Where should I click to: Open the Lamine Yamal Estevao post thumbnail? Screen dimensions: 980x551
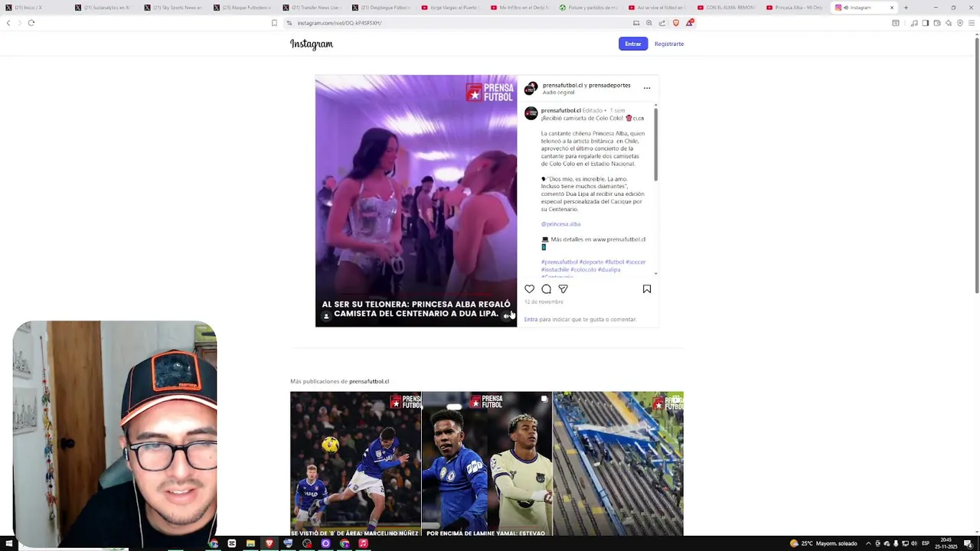487,464
